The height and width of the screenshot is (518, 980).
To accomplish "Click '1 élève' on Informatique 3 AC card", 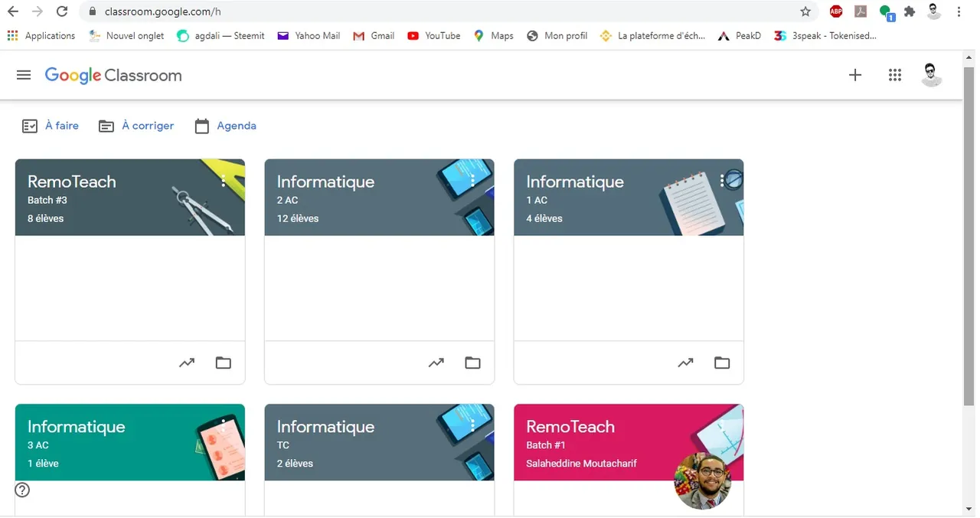I will (x=43, y=464).
